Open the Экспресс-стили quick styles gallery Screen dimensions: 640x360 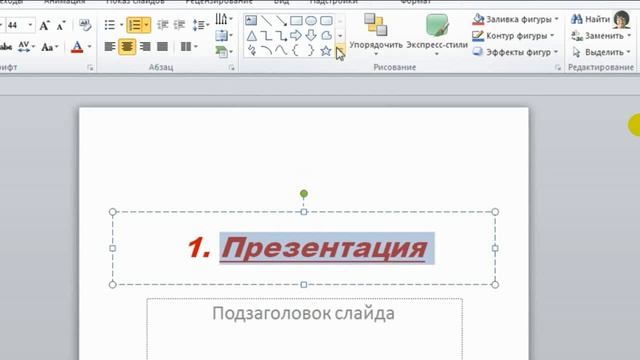pyautogui.click(x=437, y=35)
